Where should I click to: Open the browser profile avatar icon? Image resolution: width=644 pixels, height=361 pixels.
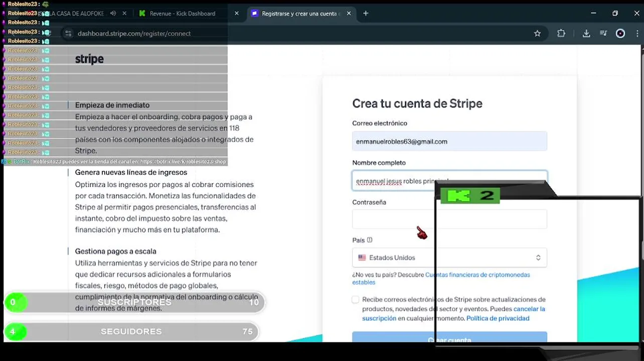620,34
